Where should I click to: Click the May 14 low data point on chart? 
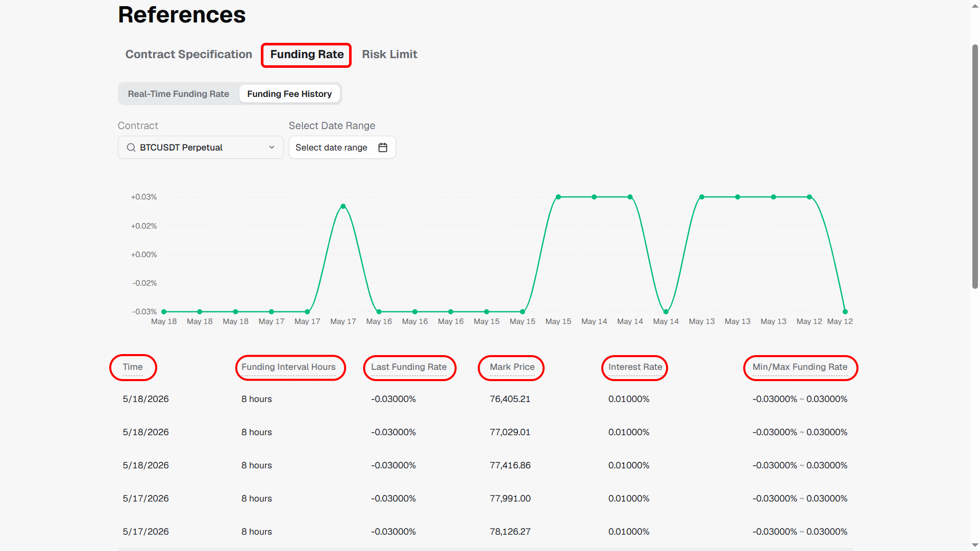[x=666, y=312]
